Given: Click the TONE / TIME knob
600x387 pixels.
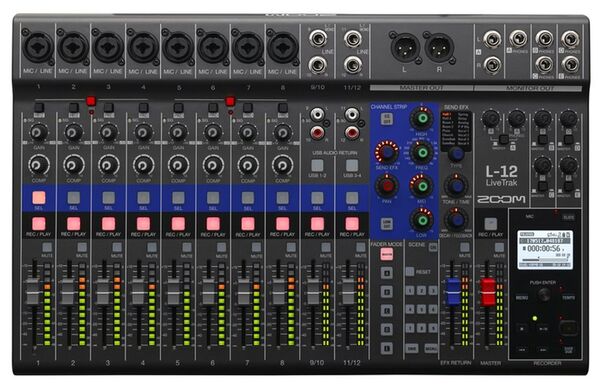Looking at the screenshot, I should click(x=456, y=186).
